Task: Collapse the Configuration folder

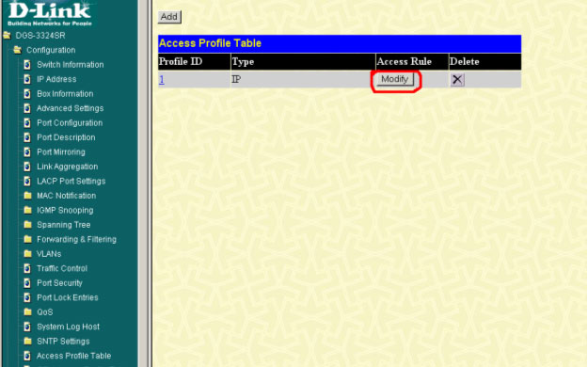Action: [x=17, y=50]
